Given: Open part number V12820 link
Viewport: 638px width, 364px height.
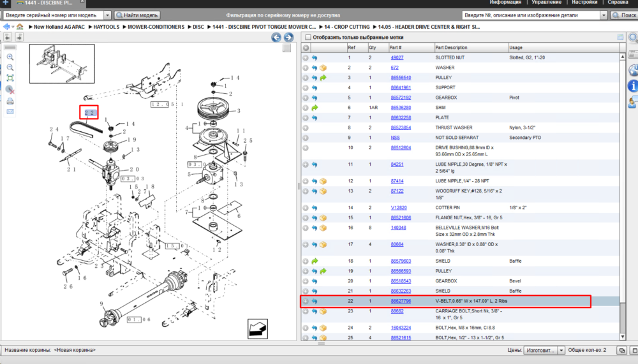Looking at the screenshot, I should (399, 208).
